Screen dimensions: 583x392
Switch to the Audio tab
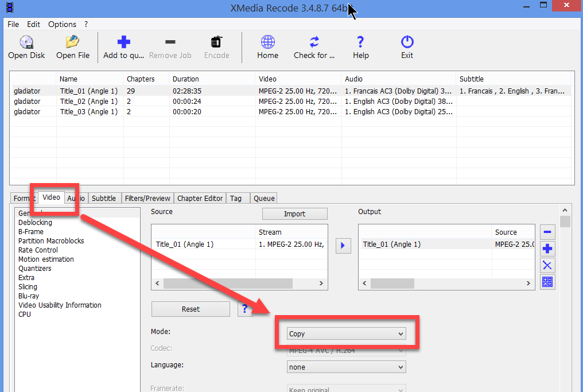[x=76, y=198]
